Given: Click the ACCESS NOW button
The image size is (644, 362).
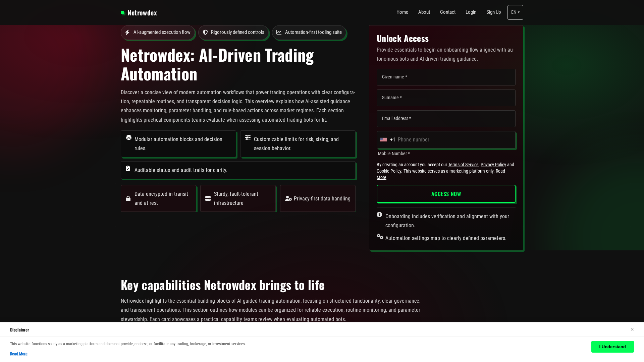Looking at the screenshot, I should click(x=446, y=194).
